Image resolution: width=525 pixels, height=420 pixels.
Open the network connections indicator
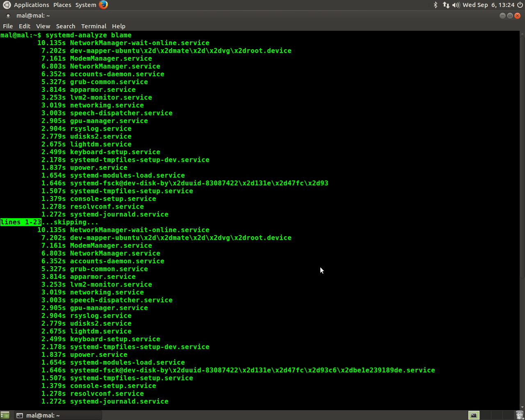click(x=446, y=5)
